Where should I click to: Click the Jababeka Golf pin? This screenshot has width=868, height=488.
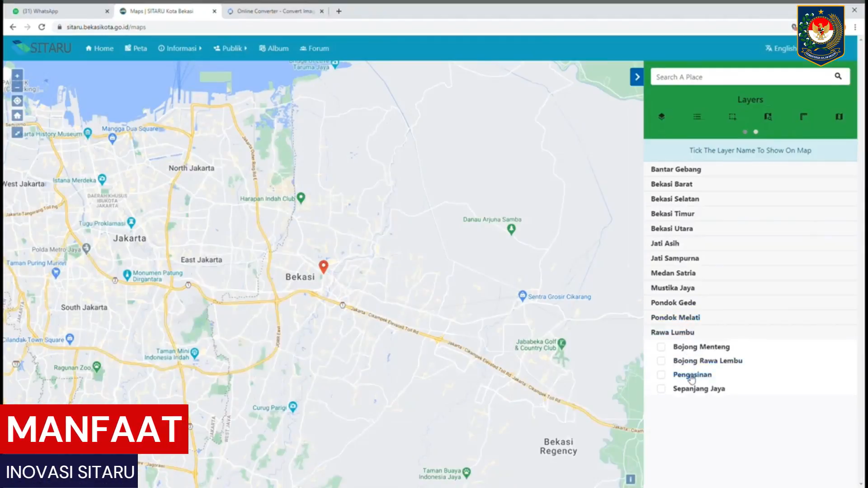pyautogui.click(x=561, y=343)
